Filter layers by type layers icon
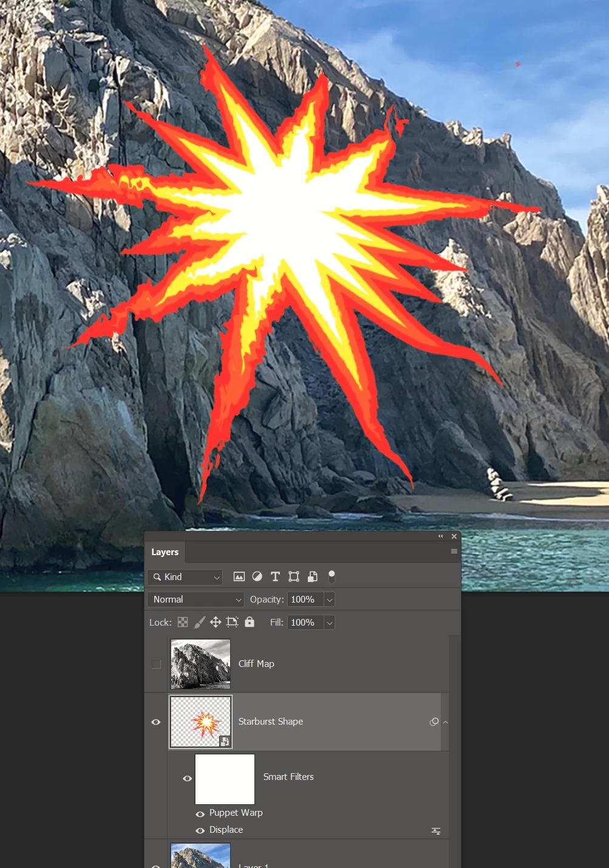Viewport: 609px width, 868px height. 275,576
